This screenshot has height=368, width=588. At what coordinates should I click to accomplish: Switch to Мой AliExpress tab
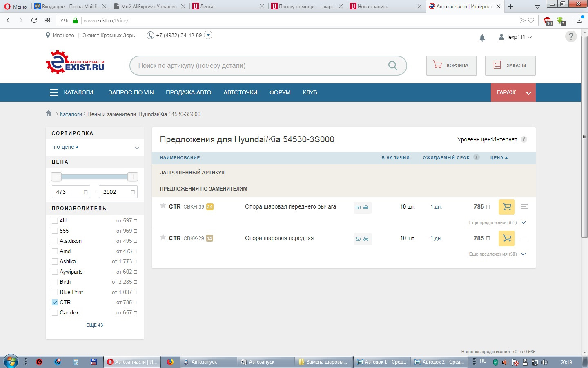coord(149,6)
